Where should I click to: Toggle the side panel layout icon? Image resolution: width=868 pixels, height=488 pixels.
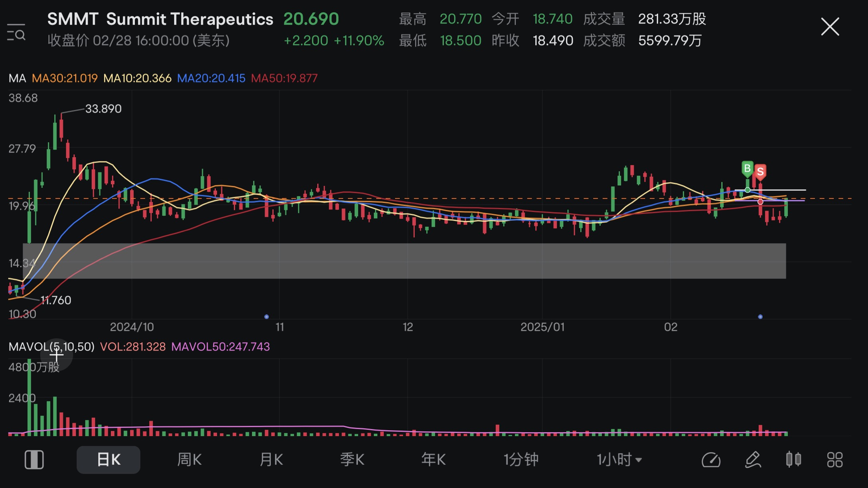point(34,460)
